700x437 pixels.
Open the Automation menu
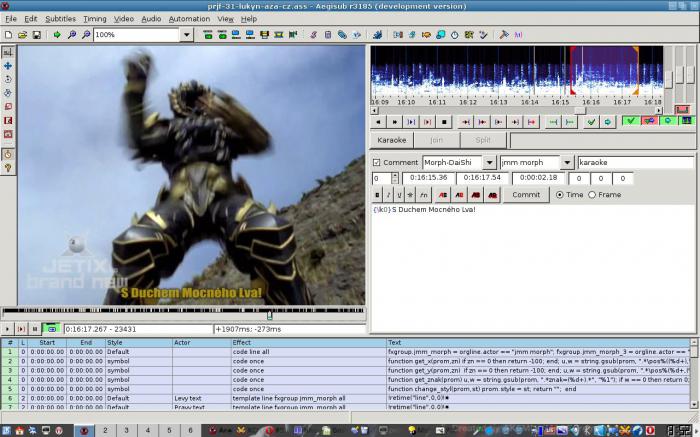[x=189, y=19]
